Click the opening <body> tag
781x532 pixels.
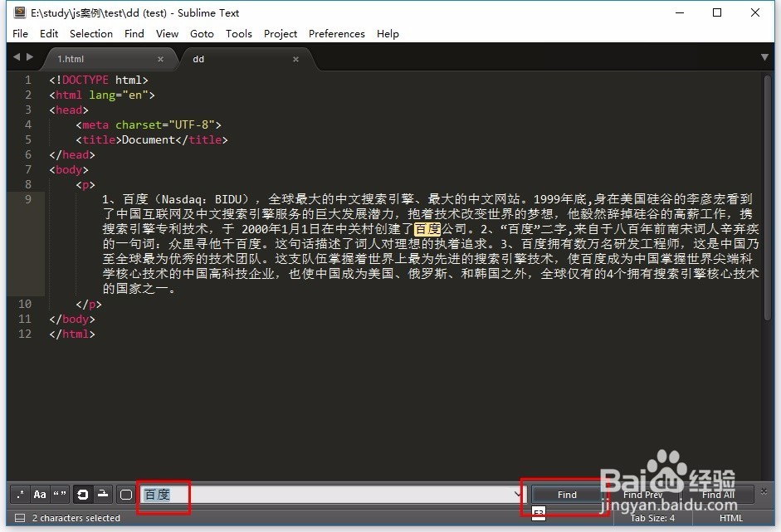pos(69,169)
